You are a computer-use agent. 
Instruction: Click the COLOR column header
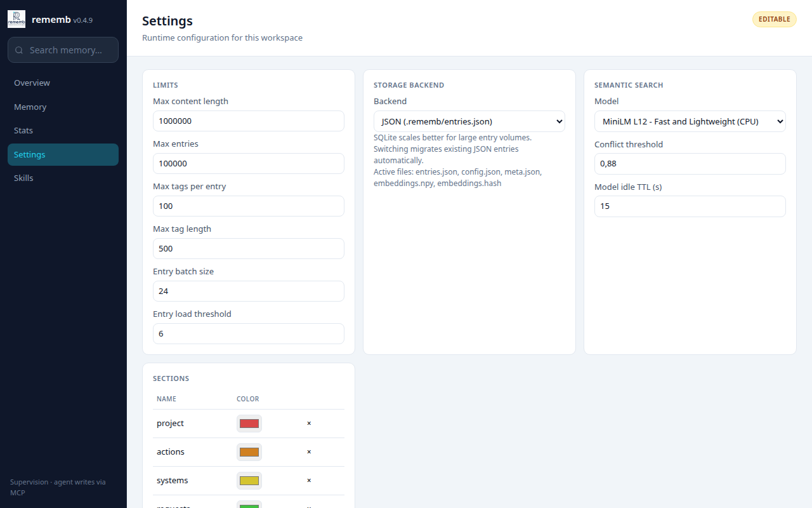[x=248, y=399]
